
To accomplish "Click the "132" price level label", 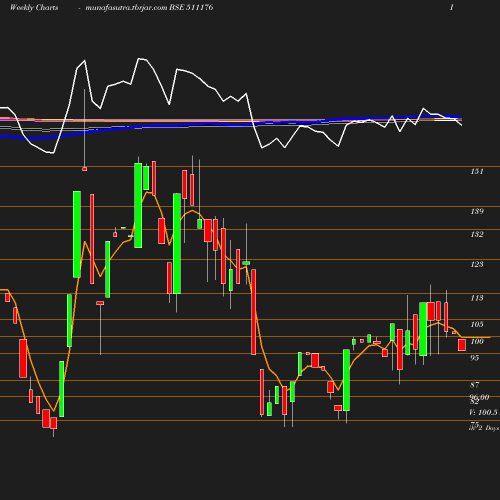I will click(x=477, y=234).
